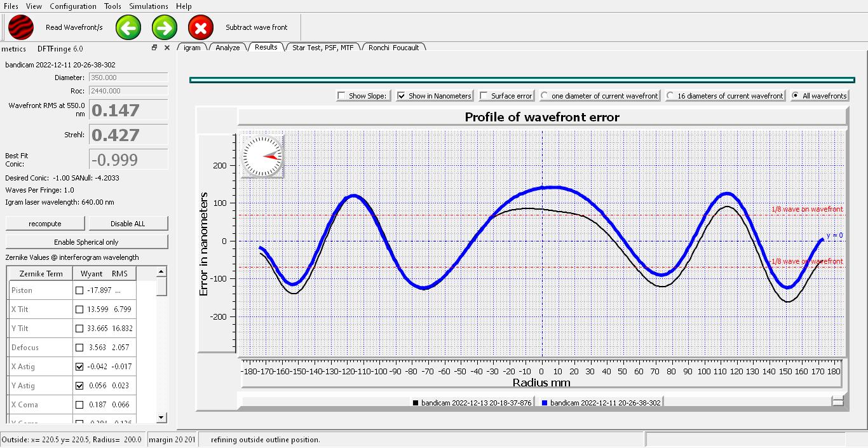Go to previous wavefront with left arrow
This screenshot has height=448, width=868.
point(128,28)
